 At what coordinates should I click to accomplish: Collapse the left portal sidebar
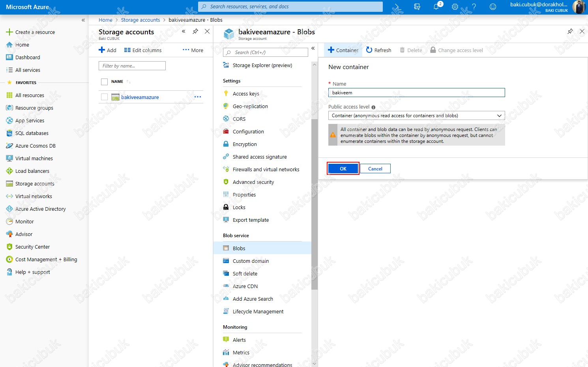pos(83,20)
